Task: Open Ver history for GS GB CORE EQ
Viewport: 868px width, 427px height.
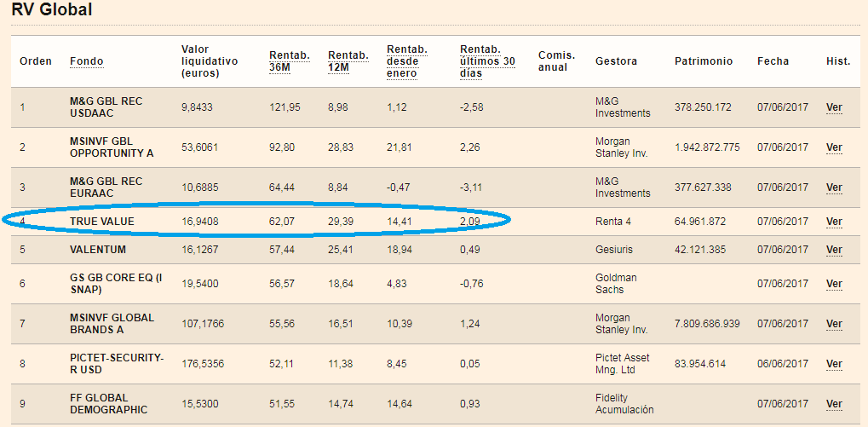Action: coord(834,284)
